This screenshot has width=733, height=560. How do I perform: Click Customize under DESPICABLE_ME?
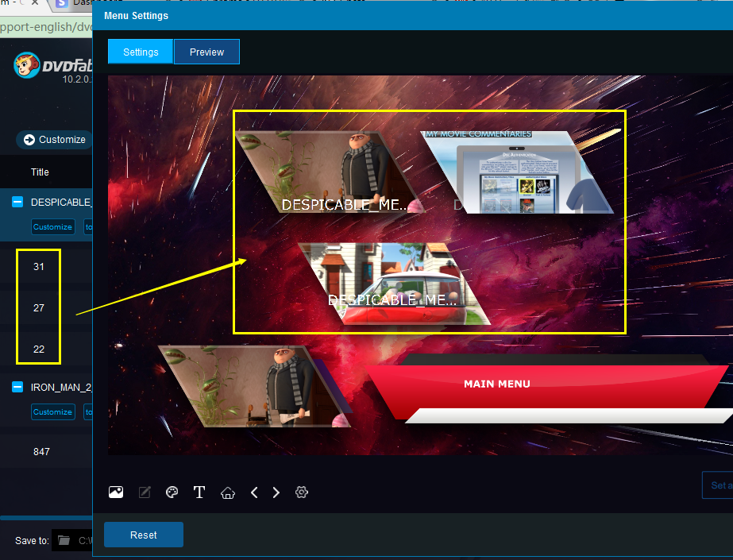click(x=53, y=226)
